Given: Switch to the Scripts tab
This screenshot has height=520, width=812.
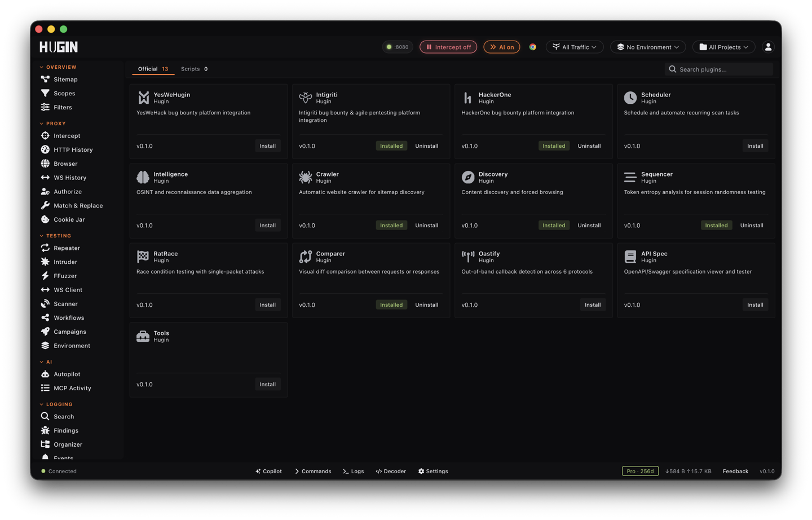Looking at the screenshot, I should 194,69.
